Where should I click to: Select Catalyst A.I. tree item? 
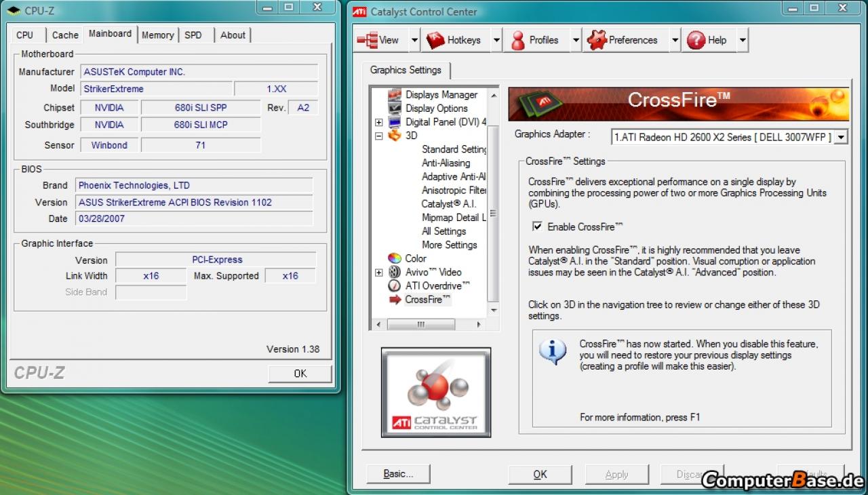click(449, 203)
